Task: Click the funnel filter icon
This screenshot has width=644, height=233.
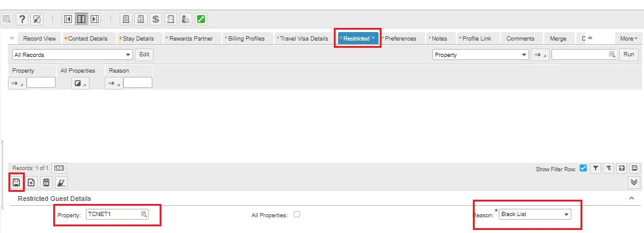Action: pyautogui.click(x=596, y=168)
